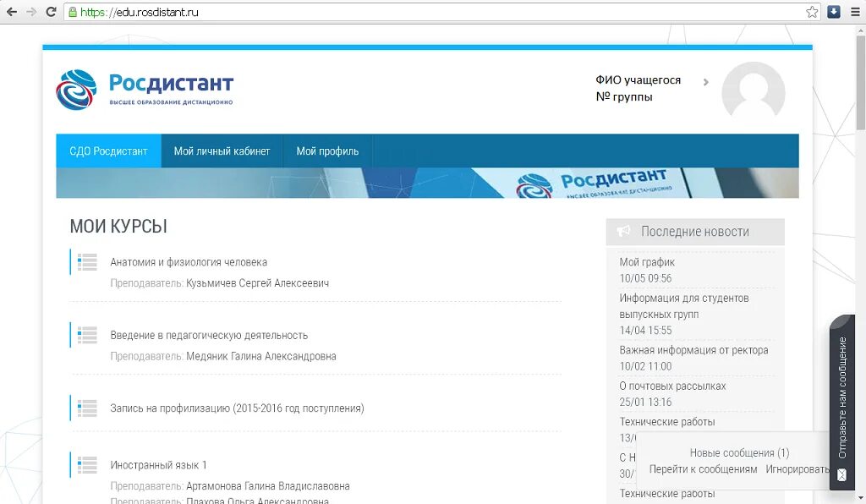Click teacher Артамонова Галина Владиславовна

(x=268, y=486)
